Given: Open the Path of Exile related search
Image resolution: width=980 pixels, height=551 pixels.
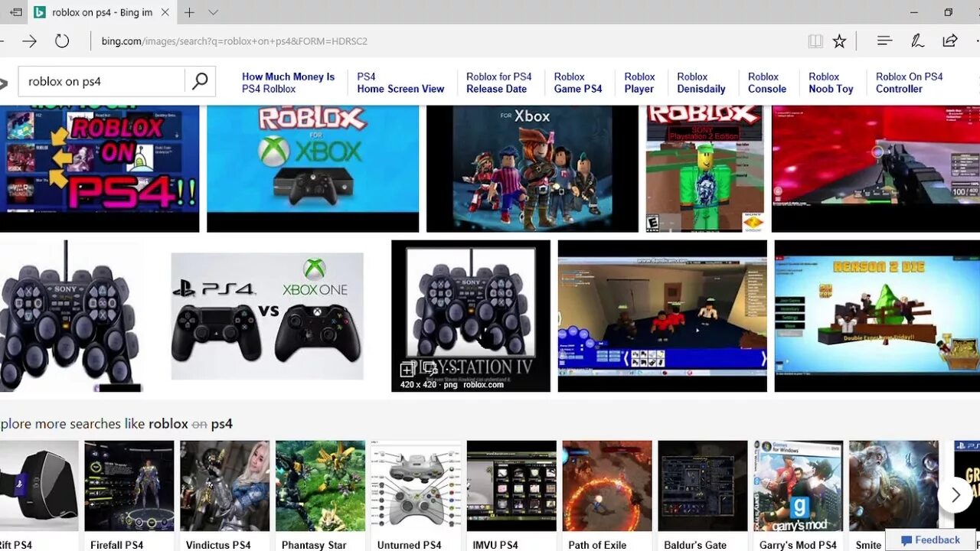Looking at the screenshot, I should pos(607,496).
